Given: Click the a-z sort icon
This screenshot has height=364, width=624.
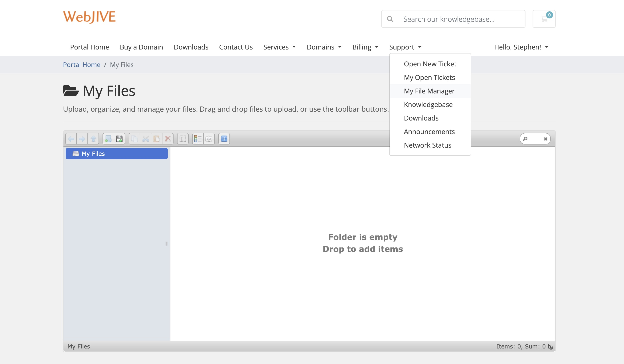Looking at the screenshot, I should pyautogui.click(x=209, y=139).
